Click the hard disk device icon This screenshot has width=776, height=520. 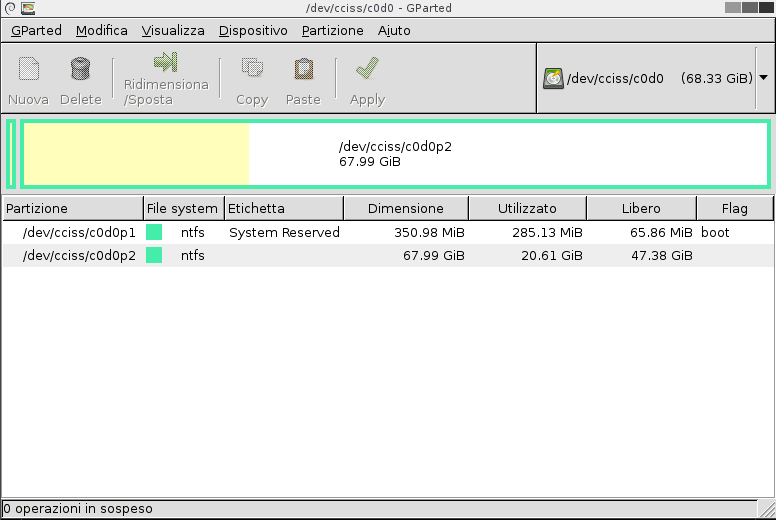click(553, 78)
